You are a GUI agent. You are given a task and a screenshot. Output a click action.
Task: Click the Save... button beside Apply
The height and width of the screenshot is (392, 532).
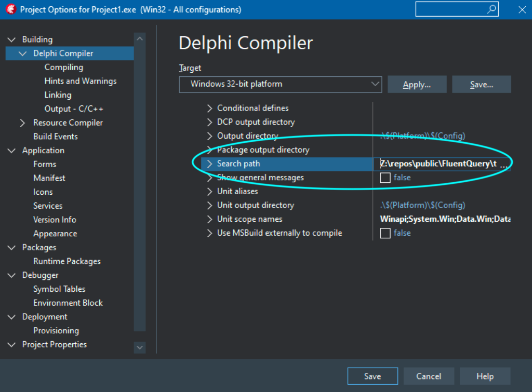482,85
